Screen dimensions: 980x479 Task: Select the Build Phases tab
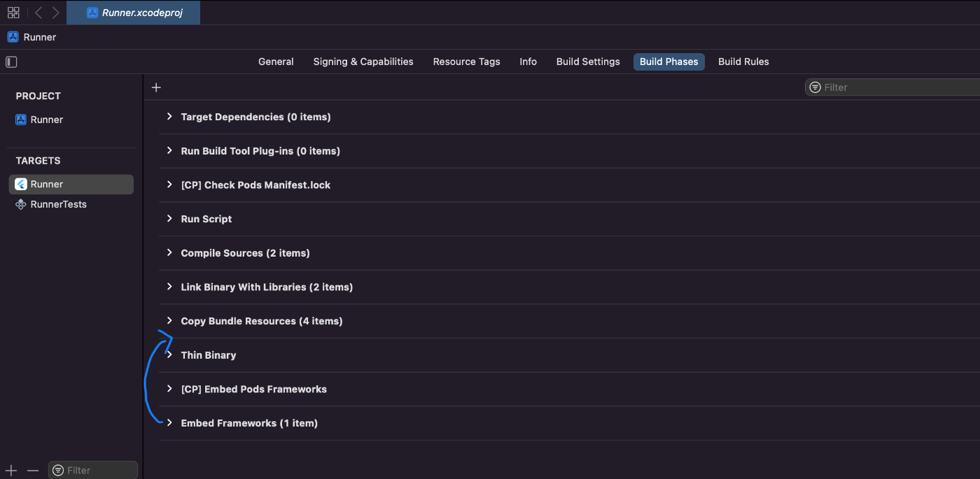point(668,62)
